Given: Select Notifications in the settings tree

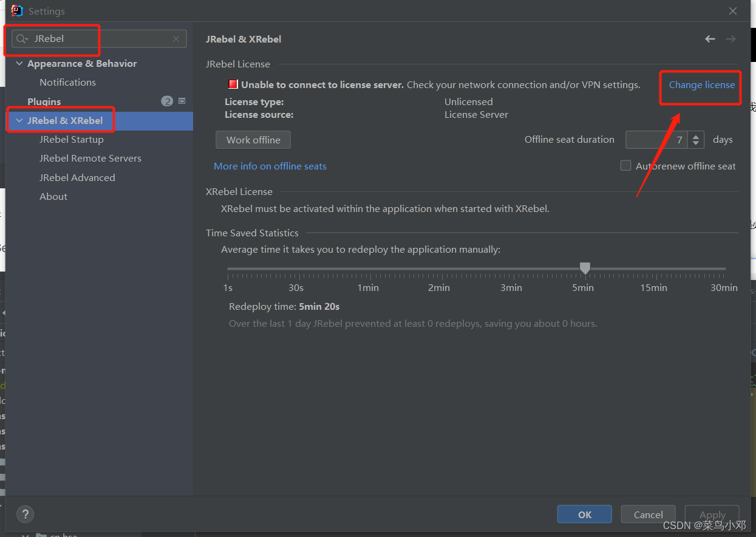Looking at the screenshot, I should [67, 82].
